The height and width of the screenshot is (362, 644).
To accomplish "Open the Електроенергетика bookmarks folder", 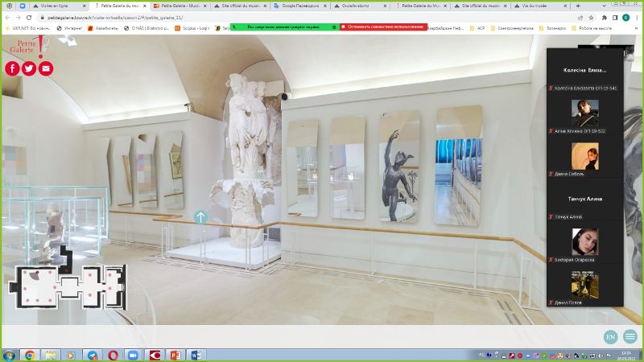I will [512, 28].
